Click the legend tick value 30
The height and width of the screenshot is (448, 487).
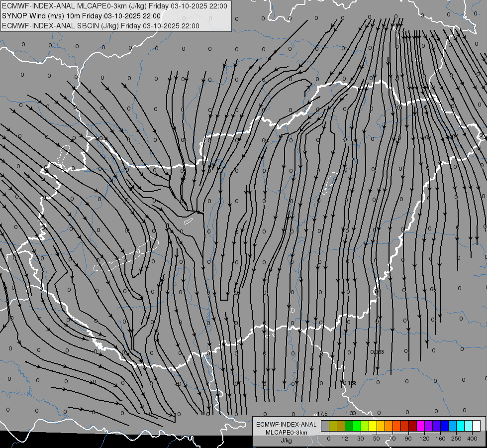pyautogui.click(x=361, y=439)
